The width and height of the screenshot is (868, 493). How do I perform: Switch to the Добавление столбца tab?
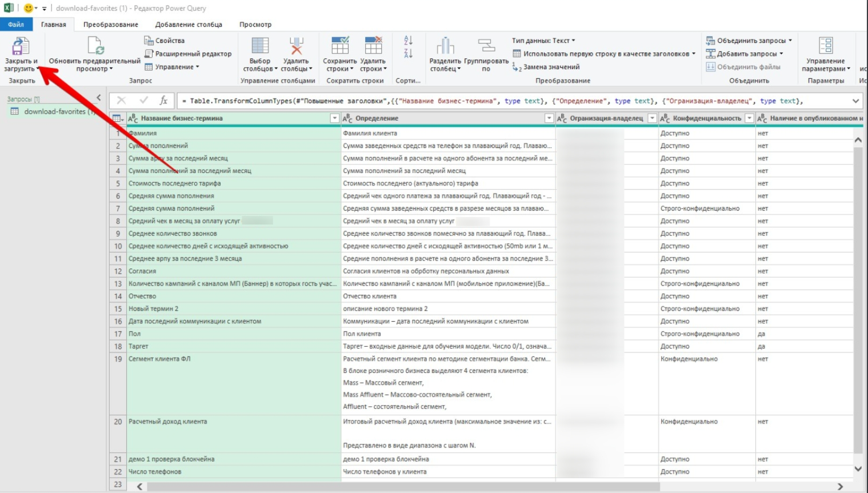[189, 25]
